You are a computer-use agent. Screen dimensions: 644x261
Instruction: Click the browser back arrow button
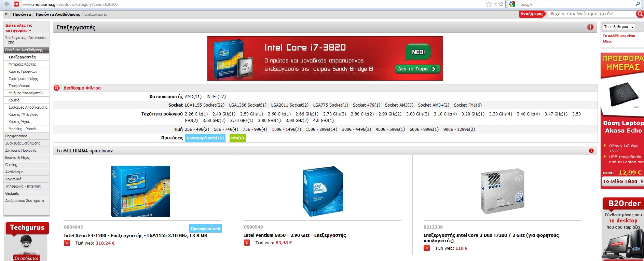click(6, 4)
